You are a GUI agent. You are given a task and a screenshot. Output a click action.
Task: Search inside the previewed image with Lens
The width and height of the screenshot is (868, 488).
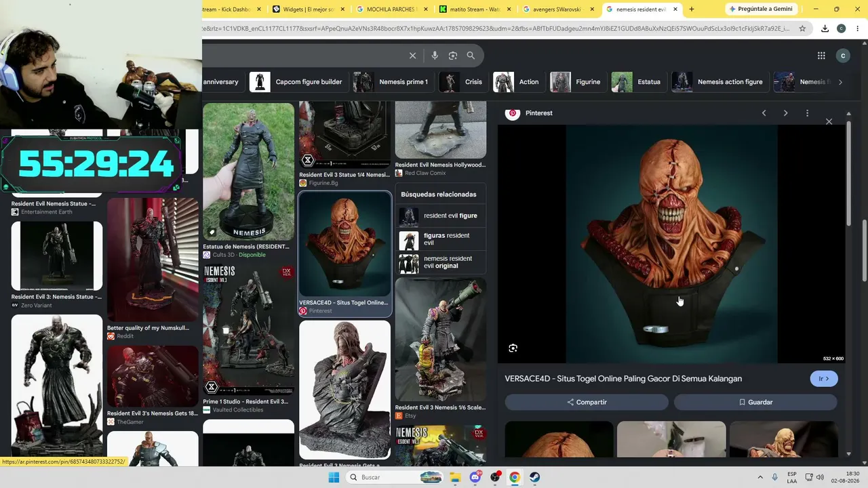(513, 348)
